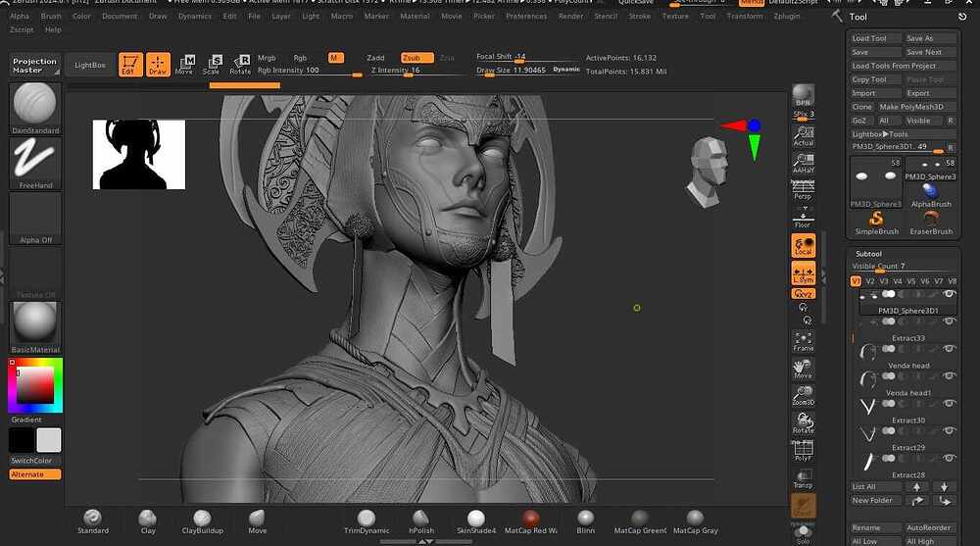
Task: Apply the MatCap Green material
Action: (640, 521)
